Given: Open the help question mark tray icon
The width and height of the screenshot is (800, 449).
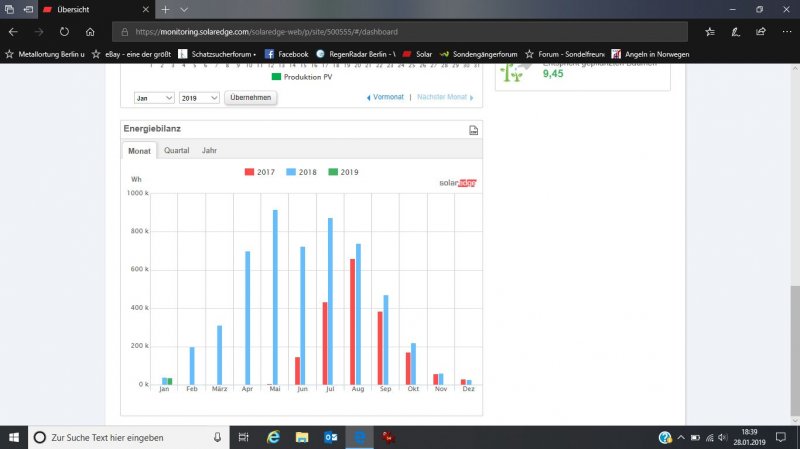Looking at the screenshot, I should [x=665, y=437].
